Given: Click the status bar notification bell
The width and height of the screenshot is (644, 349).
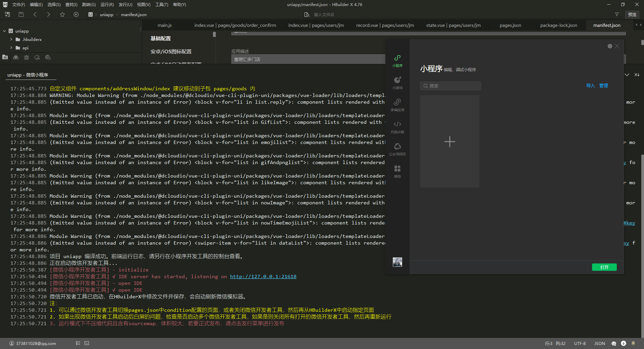Looking at the screenshot, I should point(633,343).
